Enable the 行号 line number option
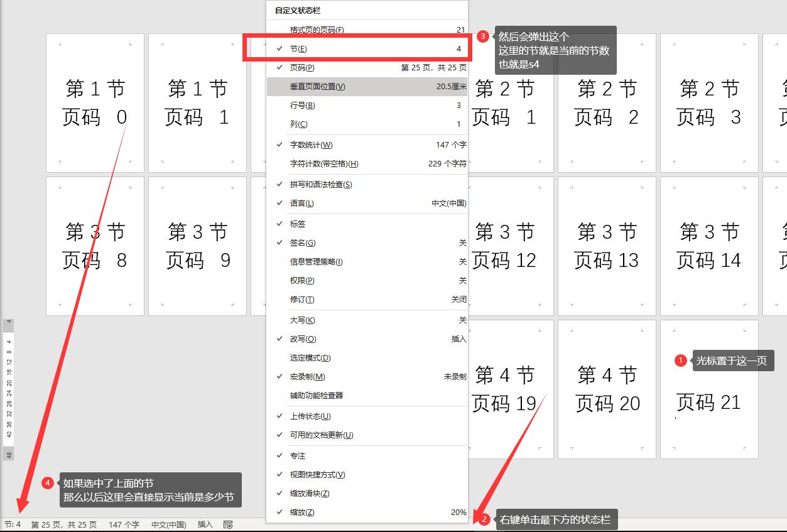Image resolution: width=787 pixels, height=532 pixels. [x=366, y=105]
